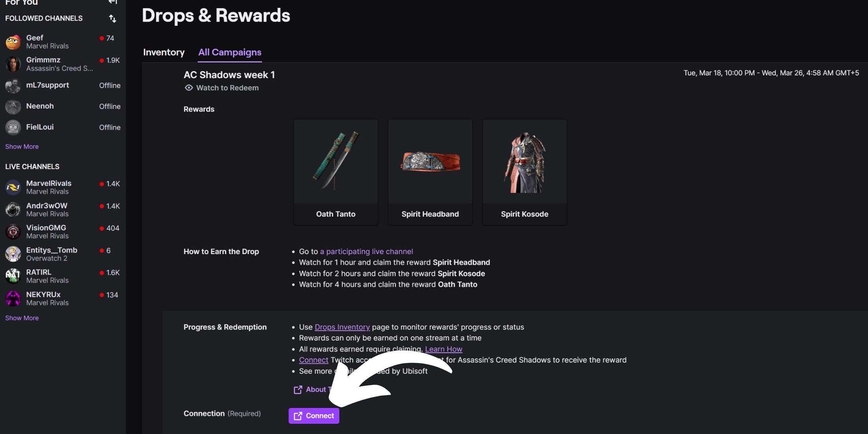
Task: Click NEKYRUx channel avatar
Action: (x=13, y=299)
